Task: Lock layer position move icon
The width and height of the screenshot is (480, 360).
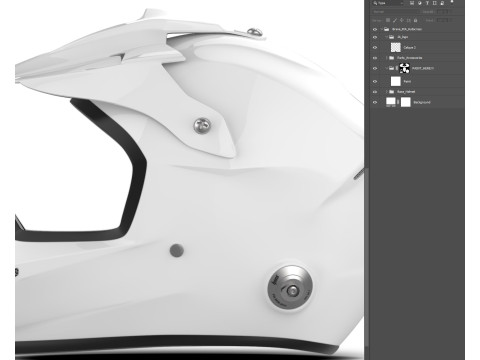Action: (402, 20)
